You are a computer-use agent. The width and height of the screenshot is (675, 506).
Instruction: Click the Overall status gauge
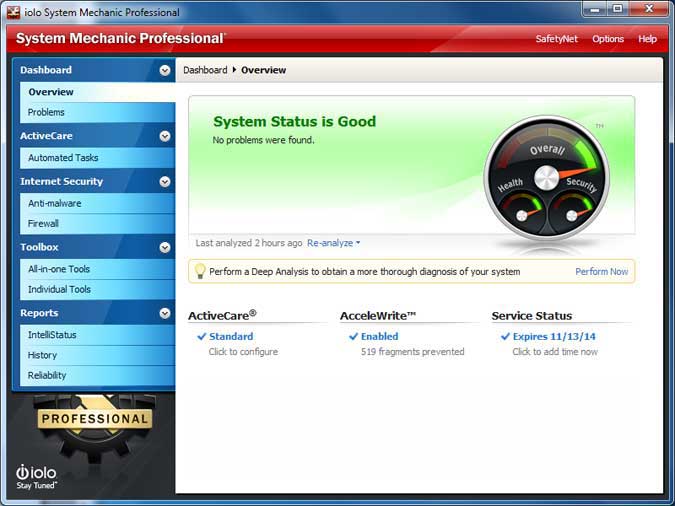tap(546, 177)
